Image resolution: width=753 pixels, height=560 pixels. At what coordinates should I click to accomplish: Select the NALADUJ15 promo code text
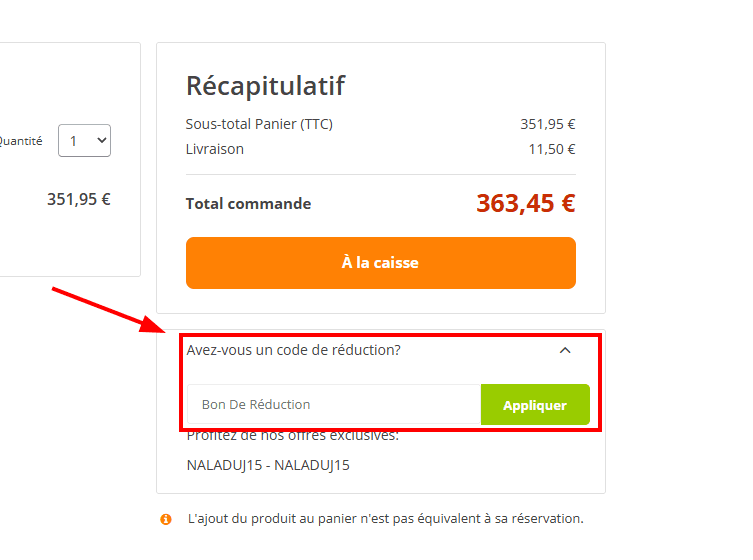(x=268, y=465)
